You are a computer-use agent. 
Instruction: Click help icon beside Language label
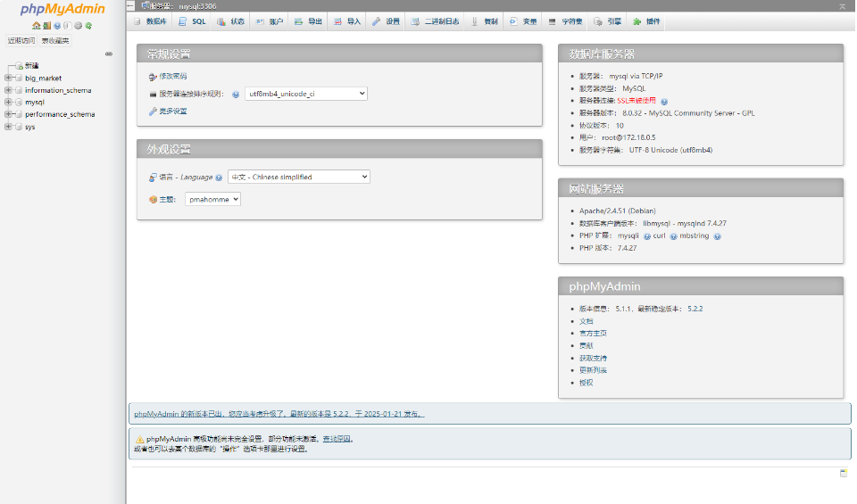(219, 178)
